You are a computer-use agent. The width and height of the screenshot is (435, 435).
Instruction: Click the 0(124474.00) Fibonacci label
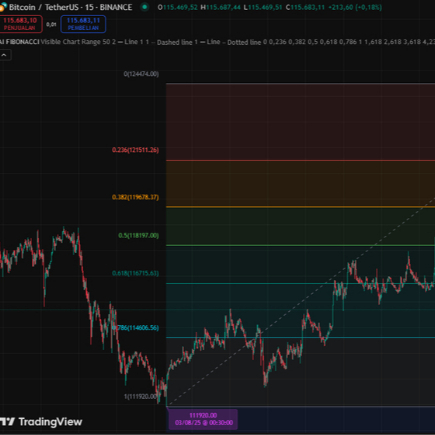141,74
